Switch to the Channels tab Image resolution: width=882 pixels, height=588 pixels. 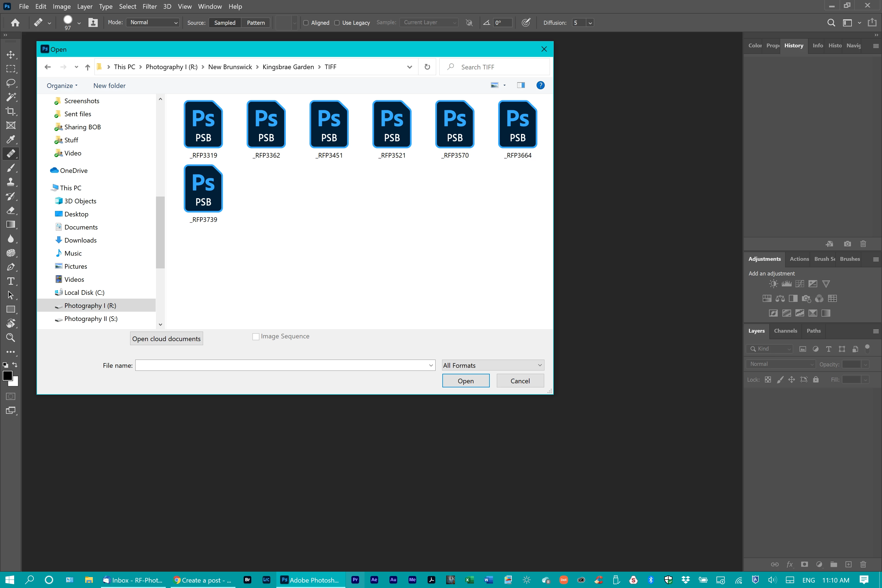(785, 331)
